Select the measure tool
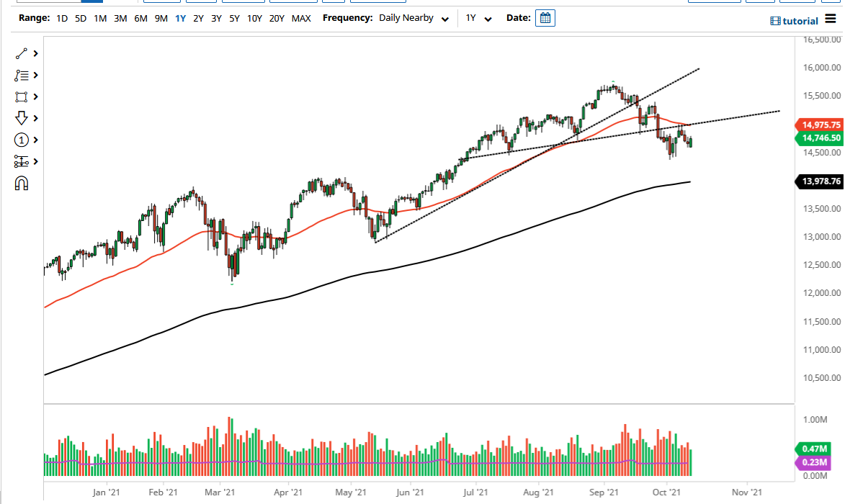Viewport: 845px width, 504px height. [22, 161]
